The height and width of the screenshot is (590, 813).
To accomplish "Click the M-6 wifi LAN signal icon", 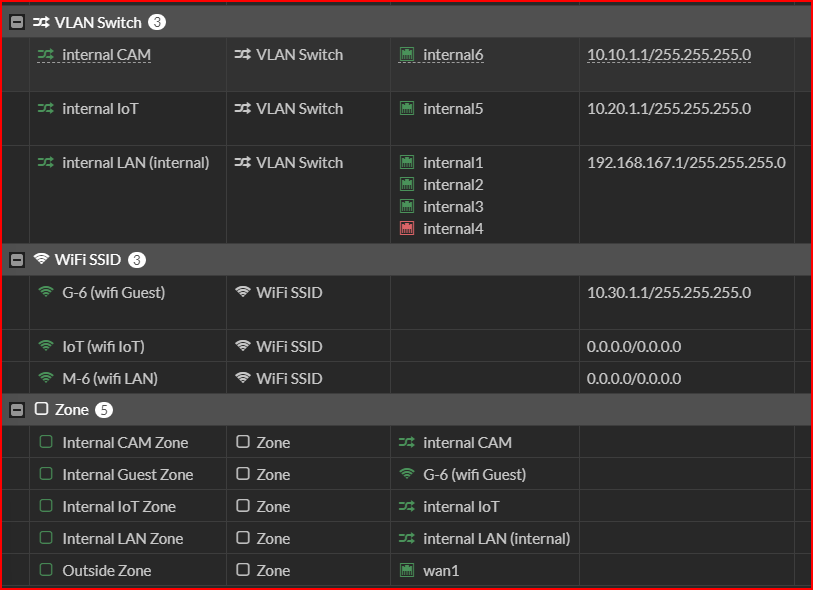I will pos(46,379).
